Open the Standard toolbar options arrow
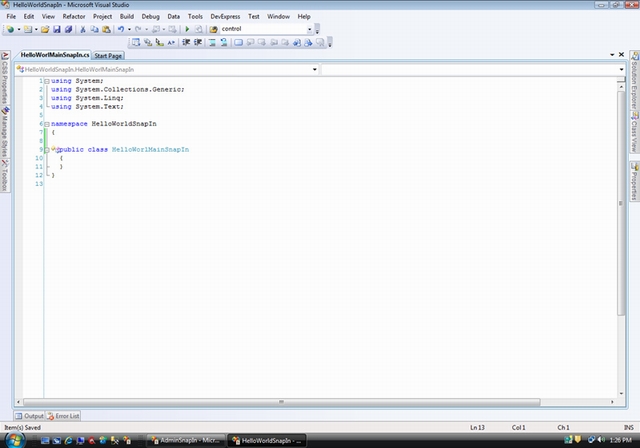The image size is (640, 448). click(317, 29)
